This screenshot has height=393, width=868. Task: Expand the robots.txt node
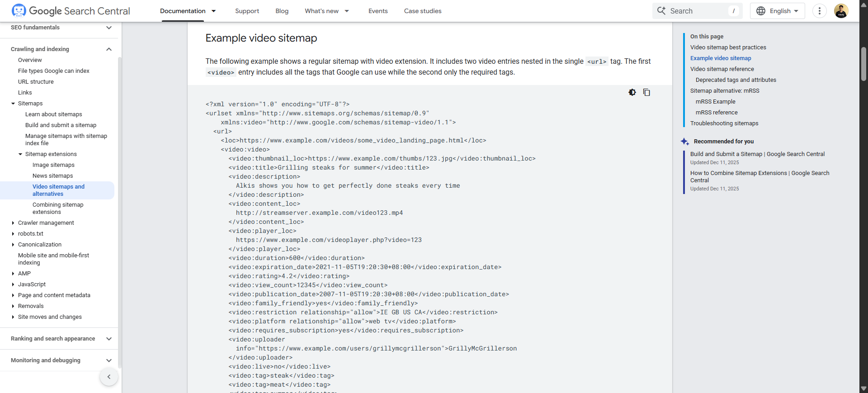coord(13,234)
